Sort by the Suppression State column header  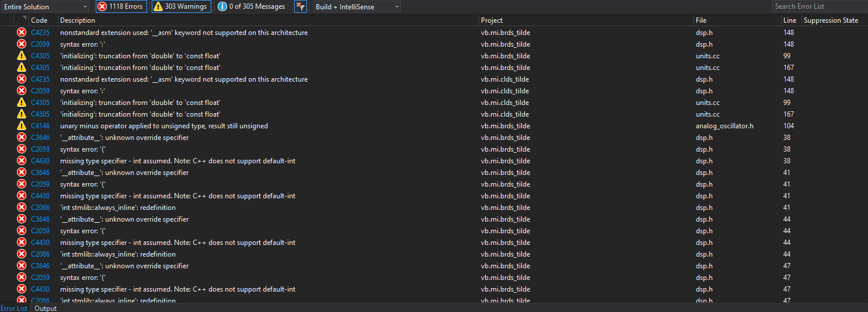click(831, 20)
